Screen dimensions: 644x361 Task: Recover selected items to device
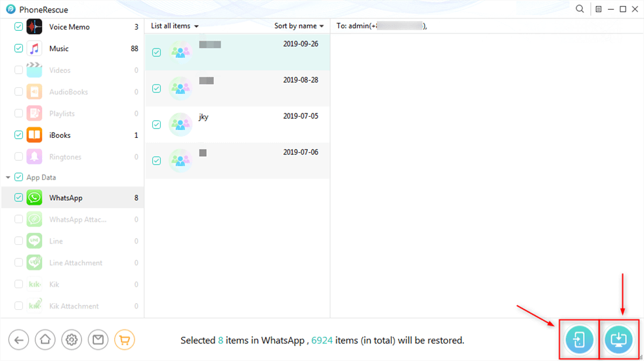[579, 339]
